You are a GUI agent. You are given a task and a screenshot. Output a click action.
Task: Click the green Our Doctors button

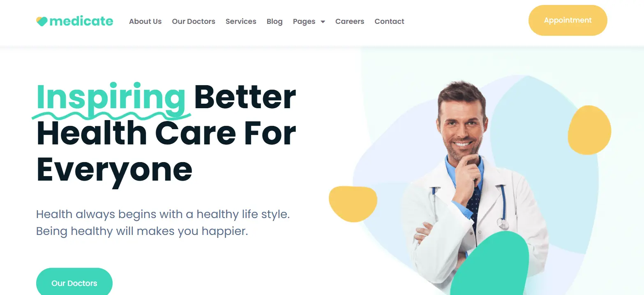(74, 282)
